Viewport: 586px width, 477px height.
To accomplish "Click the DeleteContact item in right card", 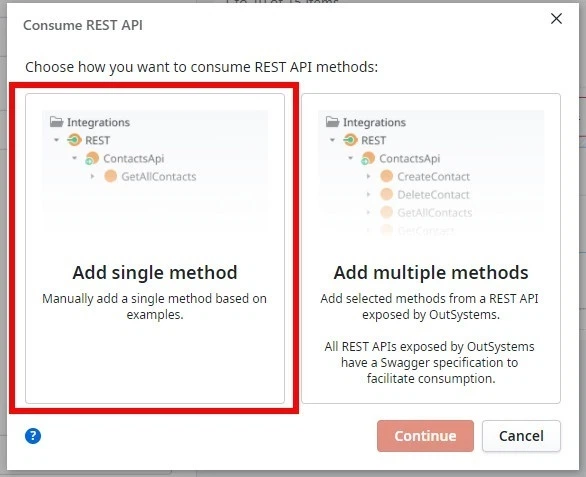I will pos(433,195).
